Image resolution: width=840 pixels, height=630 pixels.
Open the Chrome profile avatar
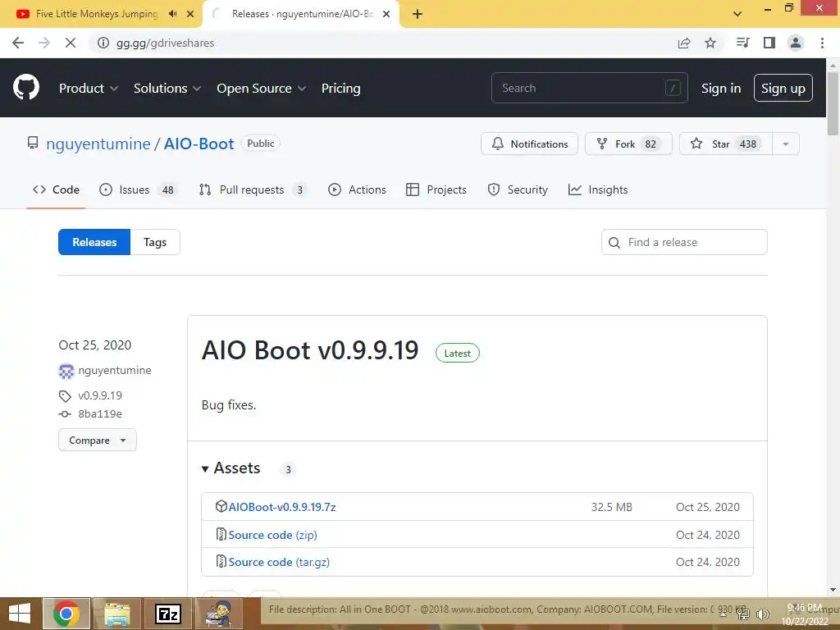tap(796, 43)
